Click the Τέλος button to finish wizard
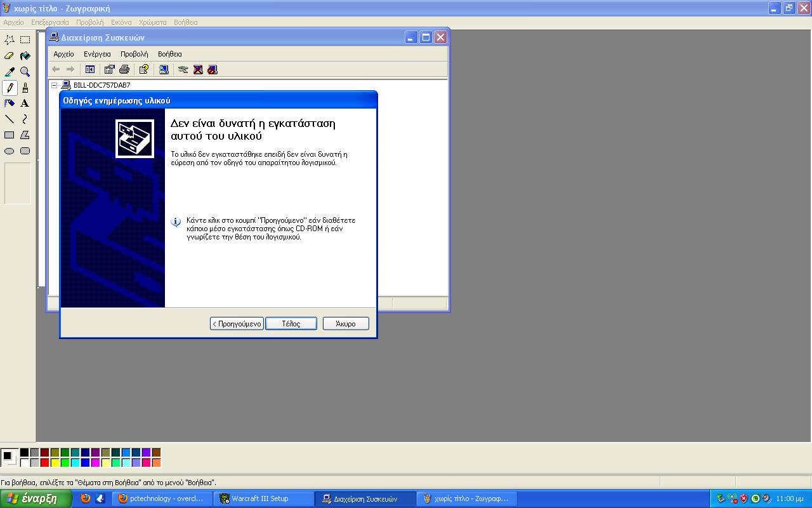812x508 pixels. tap(291, 324)
